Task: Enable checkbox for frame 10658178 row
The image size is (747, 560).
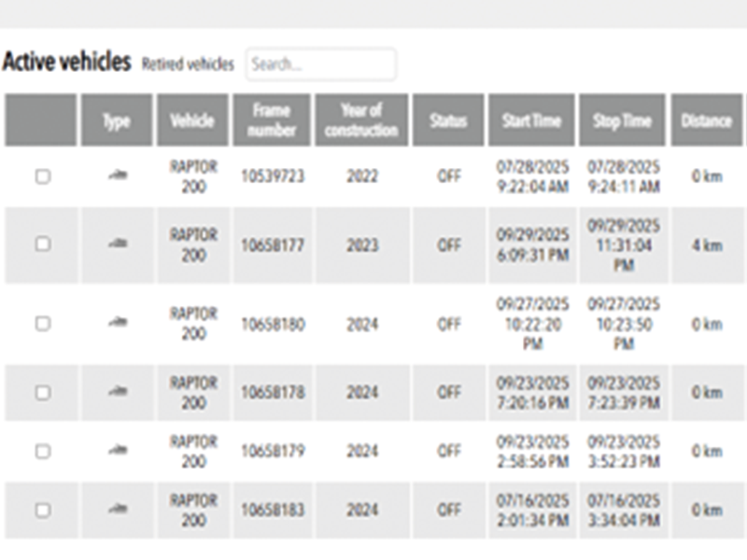Action: coord(42,393)
